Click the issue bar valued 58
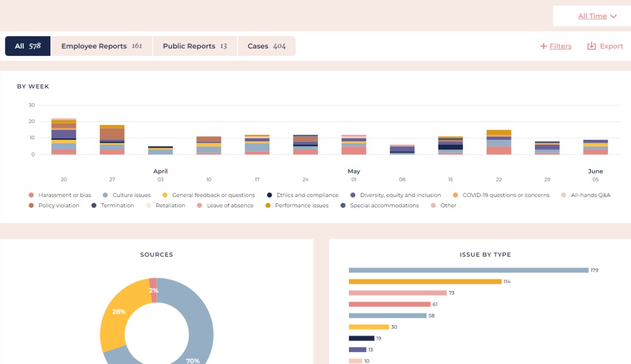 click(x=387, y=315)
